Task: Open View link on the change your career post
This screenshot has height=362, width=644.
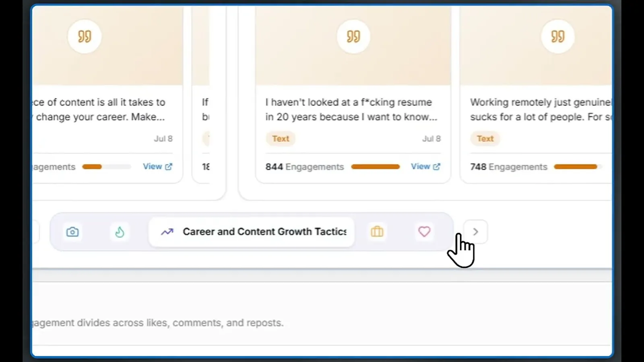Action: (x=157, y=167)
